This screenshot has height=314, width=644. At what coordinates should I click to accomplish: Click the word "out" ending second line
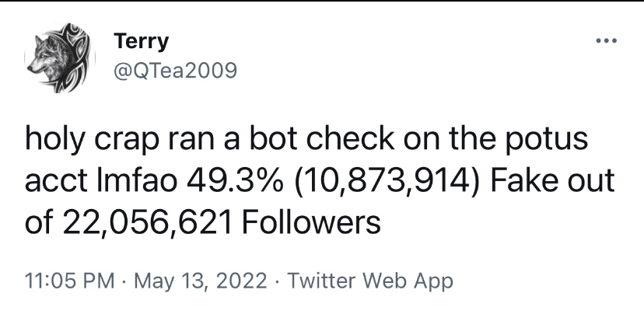point(589,181)
